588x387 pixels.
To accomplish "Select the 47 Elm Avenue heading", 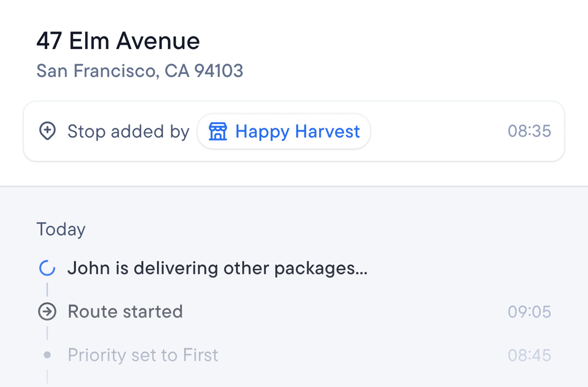I will (x=118, y=41).
